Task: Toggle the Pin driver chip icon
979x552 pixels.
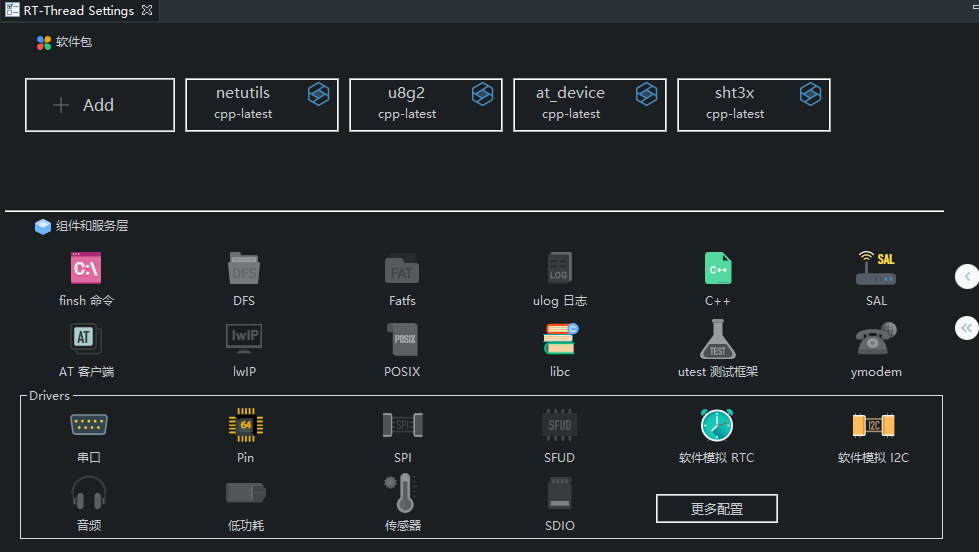Action: click(x=245, y=425)
